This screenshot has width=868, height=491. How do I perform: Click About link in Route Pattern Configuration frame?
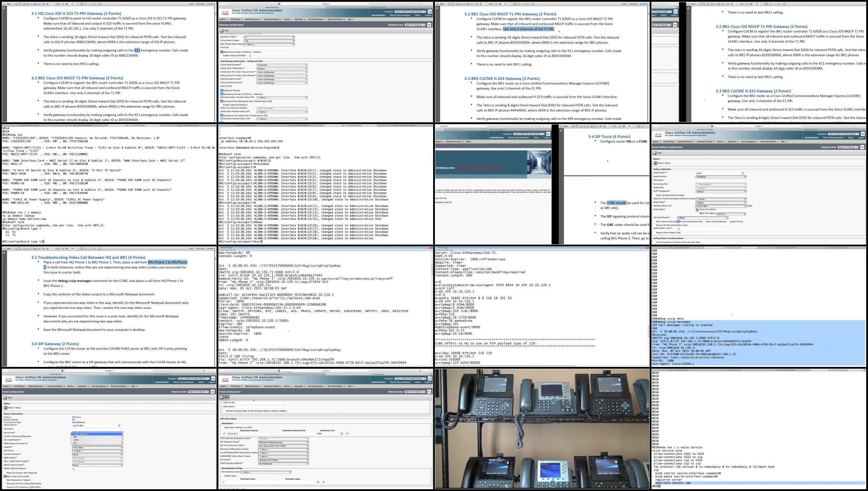851,138
